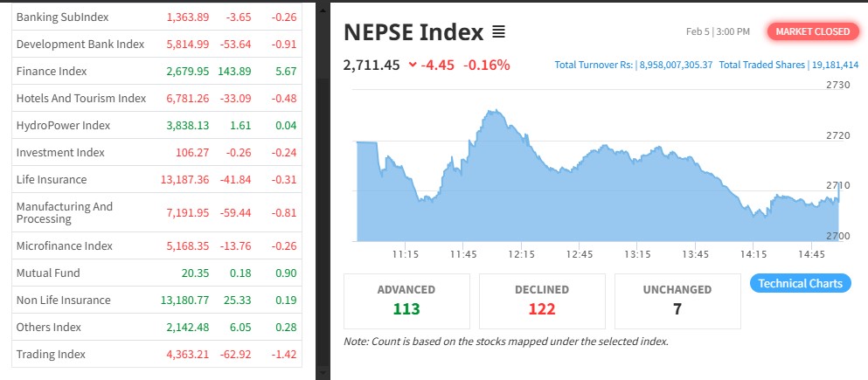Select the Investment Index entry

[x=60, y=153]
